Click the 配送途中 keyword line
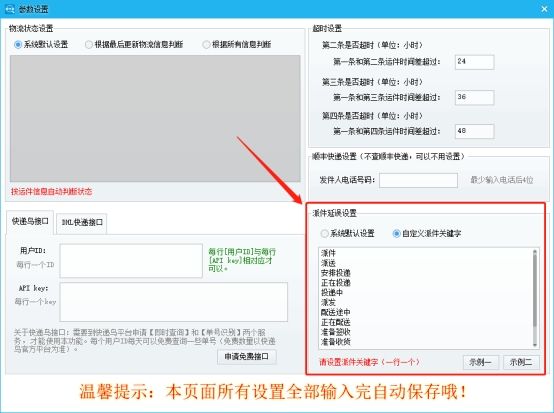This screenshot has width=554, height=413. 336,313
